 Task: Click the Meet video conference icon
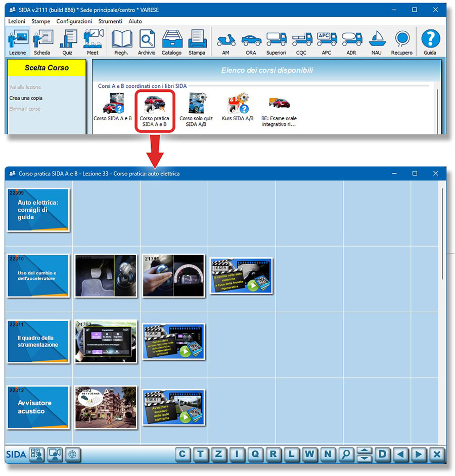pyautogui.click(x=93, y=42)
